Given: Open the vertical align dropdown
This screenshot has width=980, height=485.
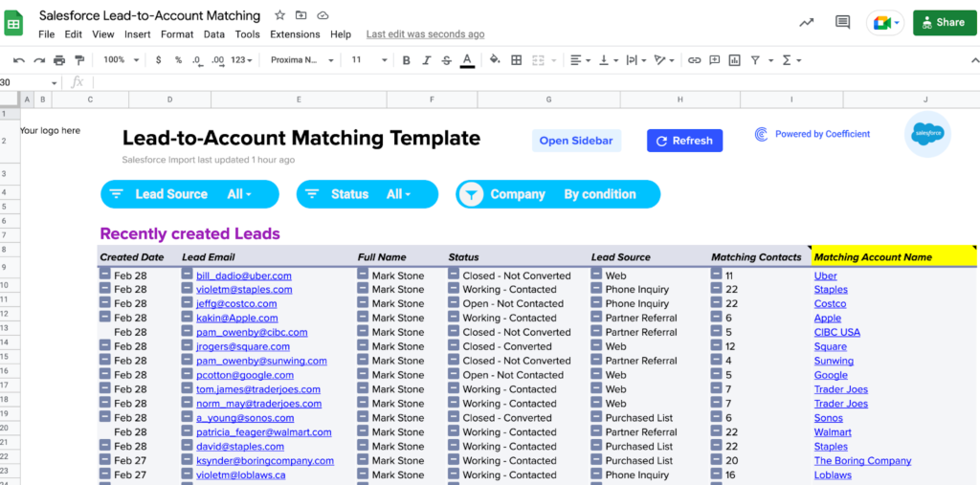Looking at the screenshot, I should 608,60.
